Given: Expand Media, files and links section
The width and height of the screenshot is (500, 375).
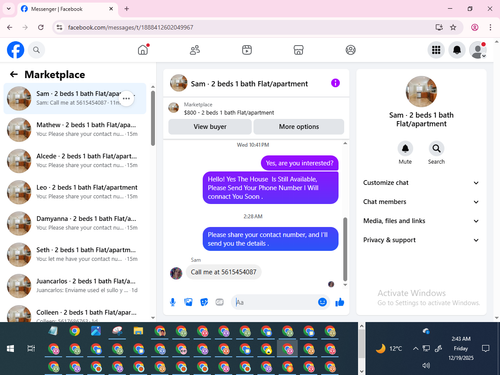Looking at the screenshot, I should point(421,221).
